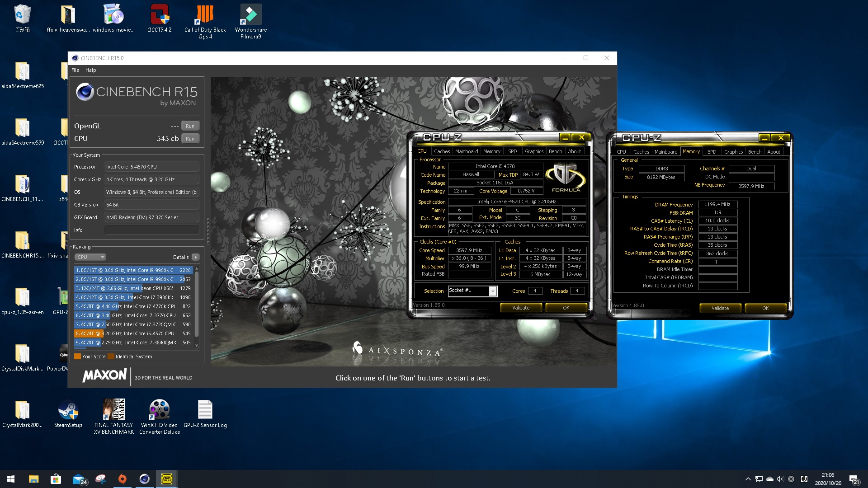This screenshot has width=868, height=488.
Task: Open Bench tab in left CPU-Z
Action: (x=556, y=151)
